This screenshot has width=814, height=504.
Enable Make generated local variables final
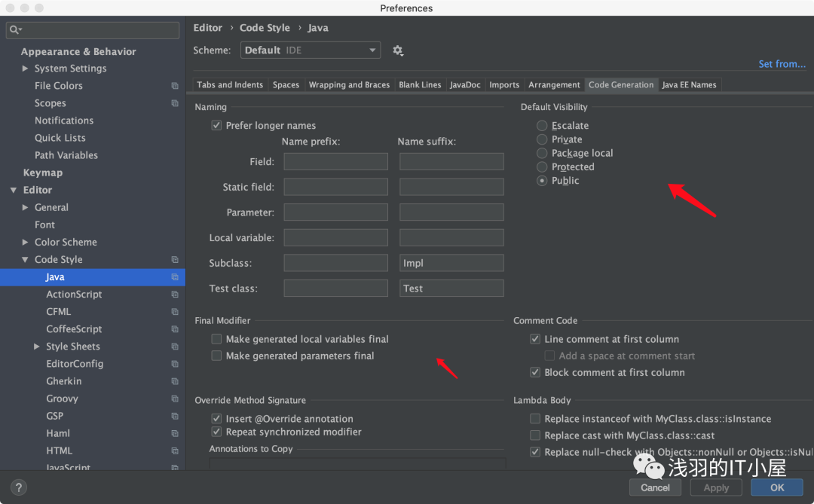(216, 339)
